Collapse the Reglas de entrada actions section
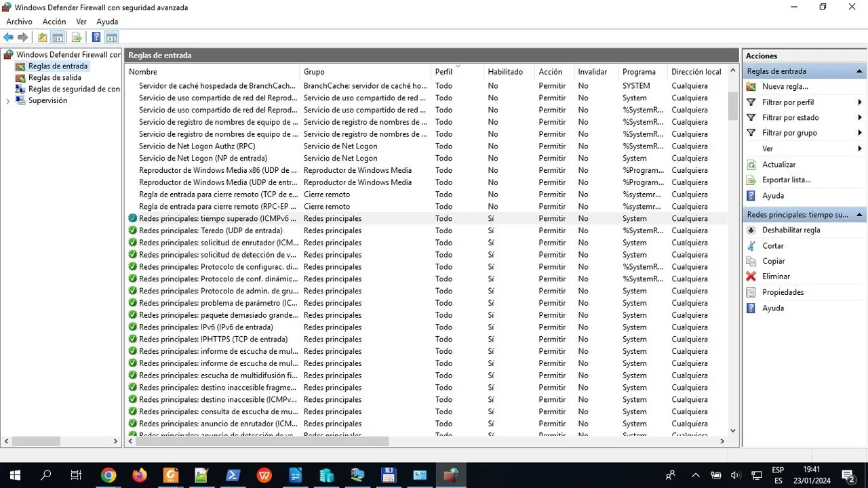 pos(859,71)
